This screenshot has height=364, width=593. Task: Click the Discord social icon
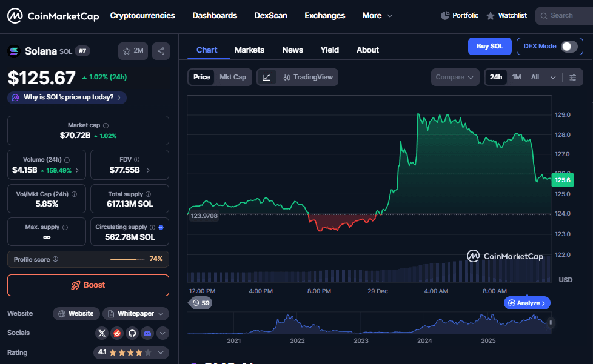(147, 333)
